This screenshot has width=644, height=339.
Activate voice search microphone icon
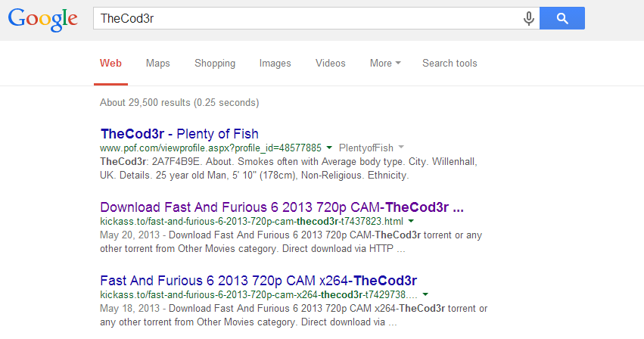[529, 18]
